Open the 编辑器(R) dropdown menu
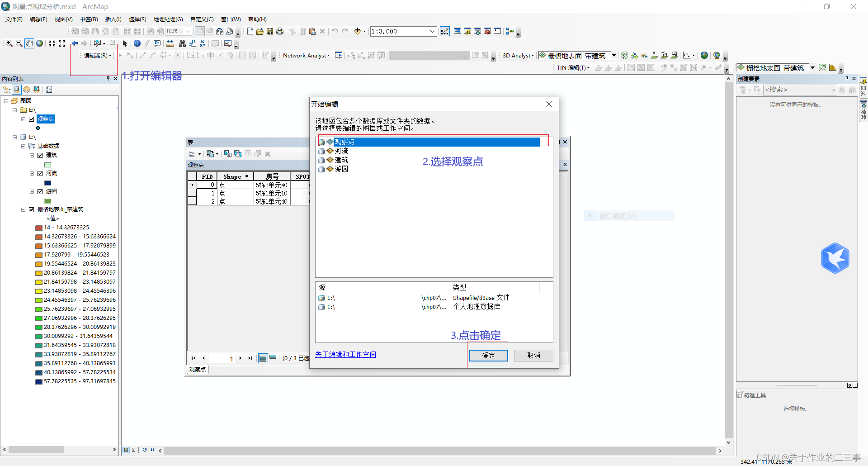This screenshot has height=466, width=868. pyautogui.click(x=98, y=55)
